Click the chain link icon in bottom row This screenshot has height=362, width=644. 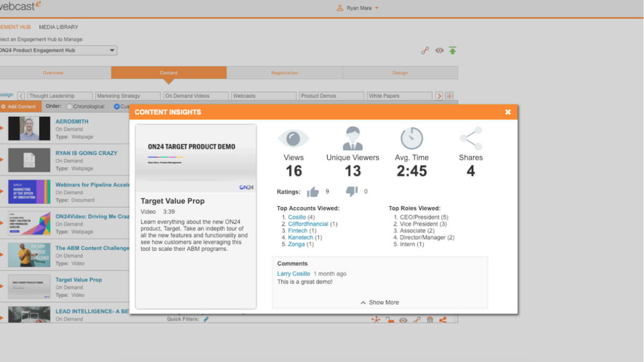tap(417, 319)
